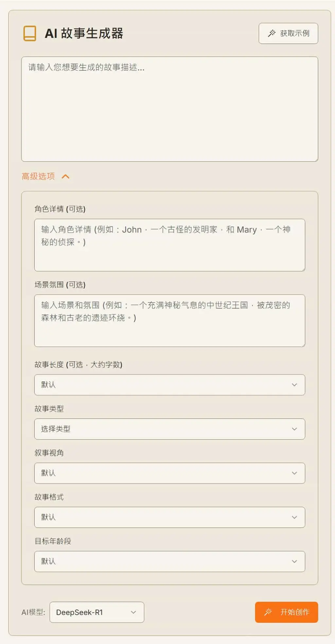The width and height of the screenshot is (335, 644).
Task: Open the 目标年龄段 dropdown
Action: [x=169, y=562]
